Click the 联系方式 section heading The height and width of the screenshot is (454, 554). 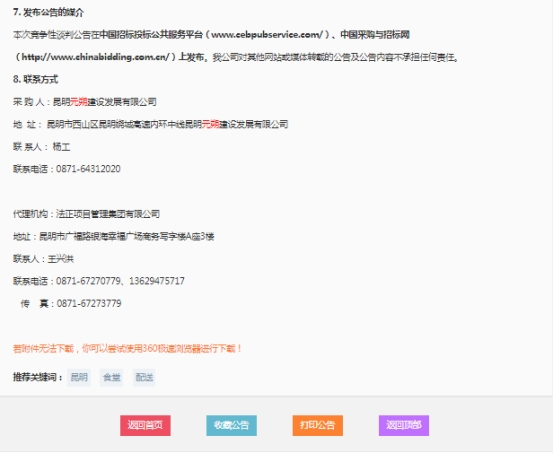point(35,79)
